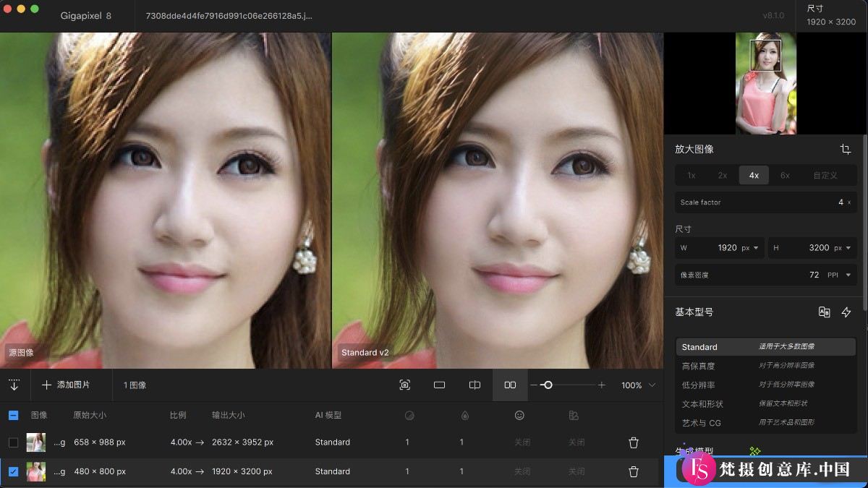Choose the Standard model option
Screen dimensions: 868x488
pyautogui.click(x=765, y=347)
